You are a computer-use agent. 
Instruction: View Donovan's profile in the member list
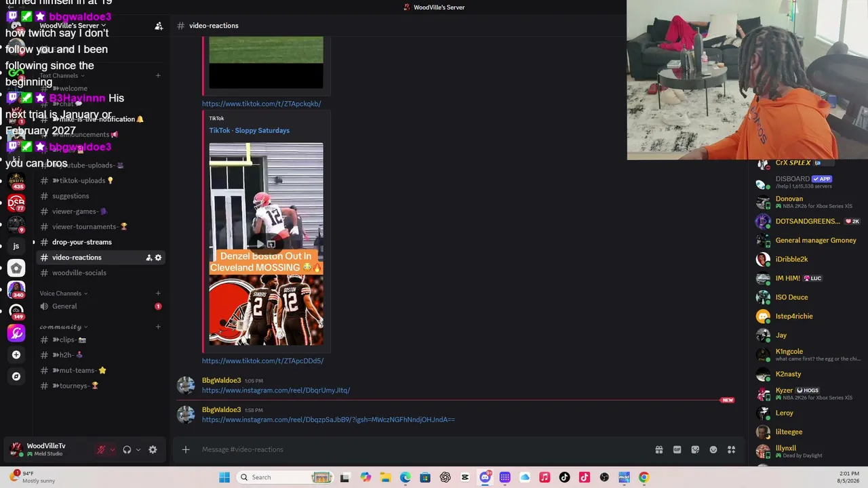[x=809, y=202]
